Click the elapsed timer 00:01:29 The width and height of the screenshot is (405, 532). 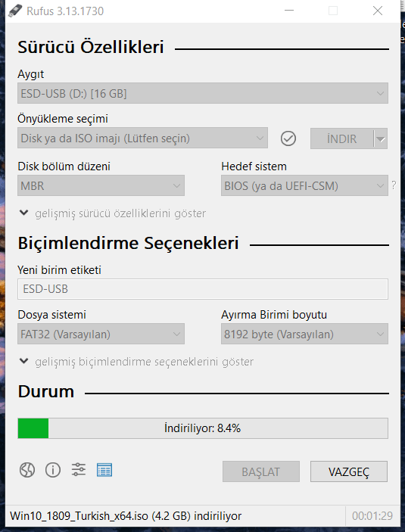click(x=372, y=516)
